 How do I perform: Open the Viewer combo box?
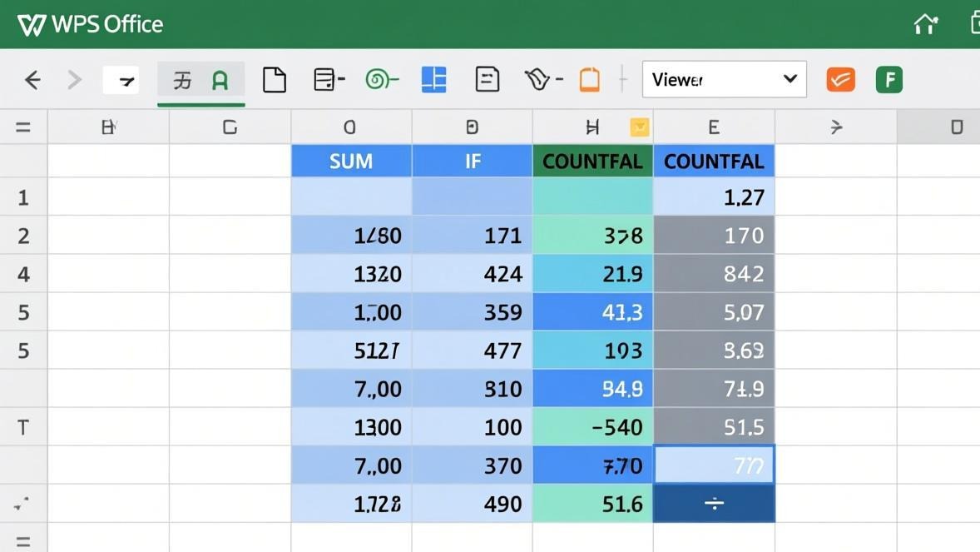point(725,79)
